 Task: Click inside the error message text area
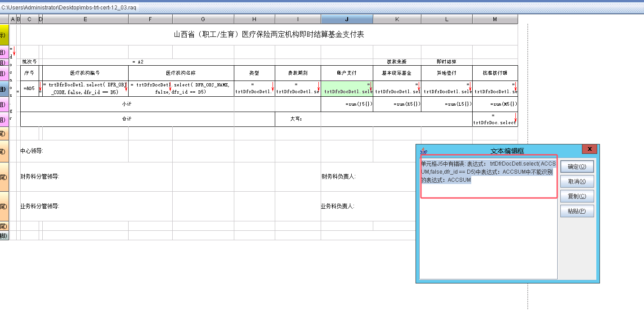(x=488, y=219)
